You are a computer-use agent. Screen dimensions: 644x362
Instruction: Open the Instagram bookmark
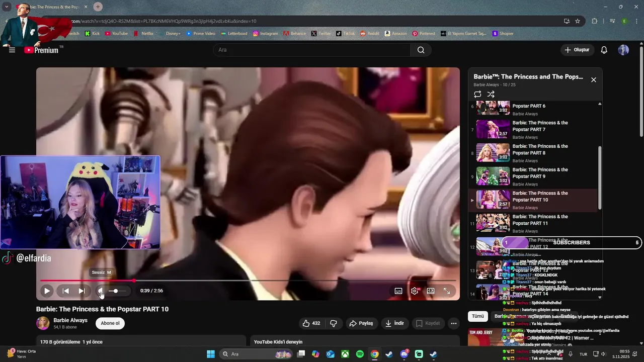point(265,34)
